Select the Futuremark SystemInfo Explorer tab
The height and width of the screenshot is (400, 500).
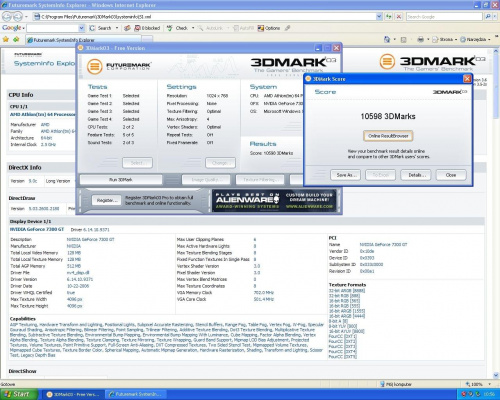(x=83, y=40)
